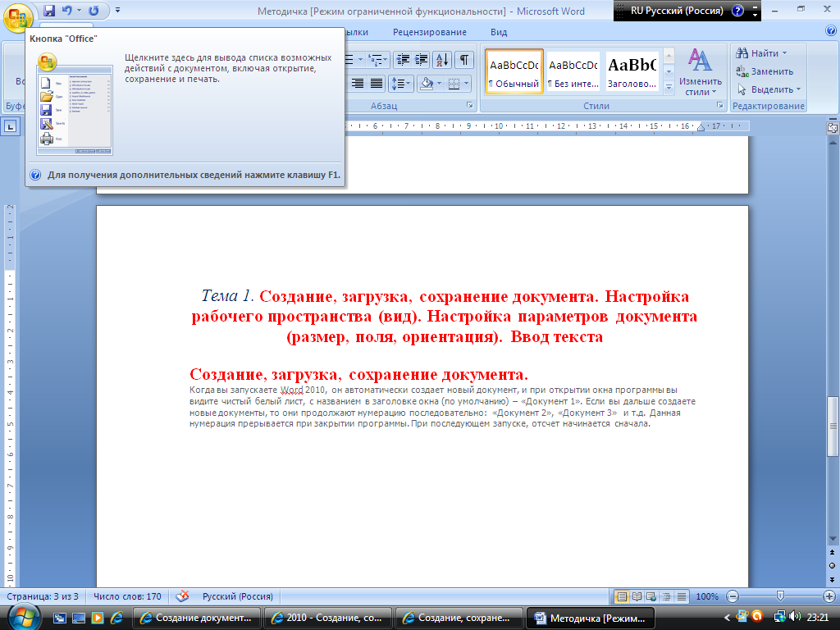This screenshot has height=630, width=840.
Task: Click the right indent marker on ruler
Action: 701,128
